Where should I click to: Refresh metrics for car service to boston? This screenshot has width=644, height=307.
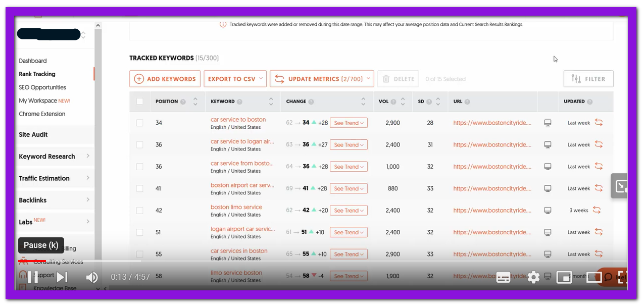[x=599, y=123]
